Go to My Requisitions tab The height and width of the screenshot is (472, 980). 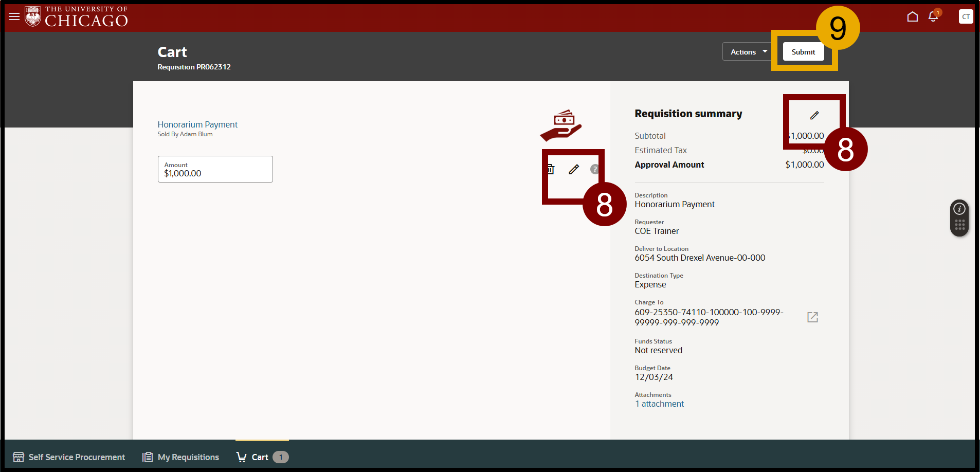pos(181,457)
